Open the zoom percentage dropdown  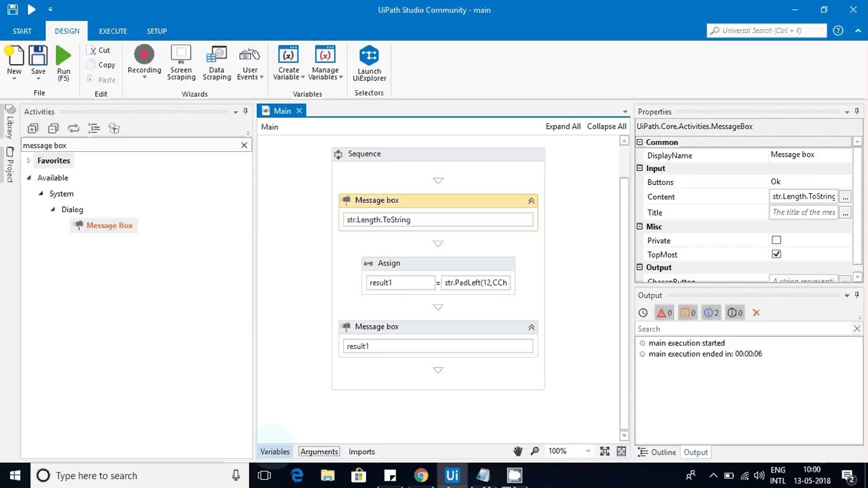pyautogui.click(x=587, y=451)
